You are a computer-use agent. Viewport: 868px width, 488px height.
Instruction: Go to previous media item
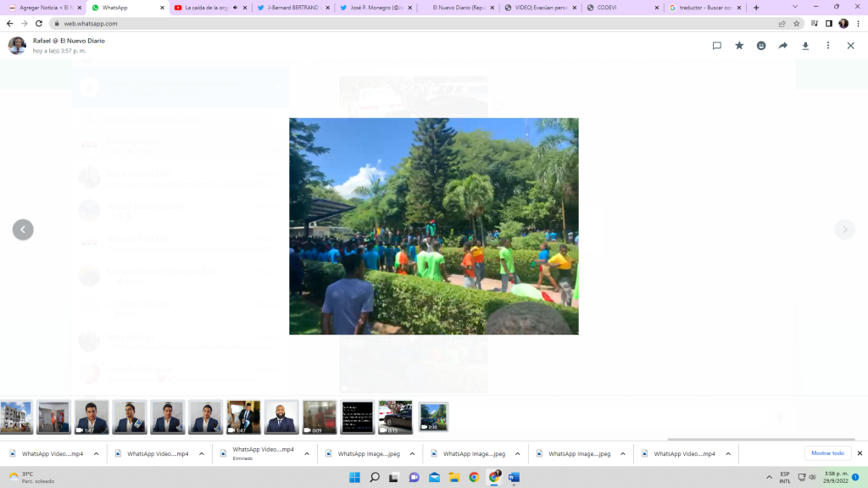tap(23, 230)
